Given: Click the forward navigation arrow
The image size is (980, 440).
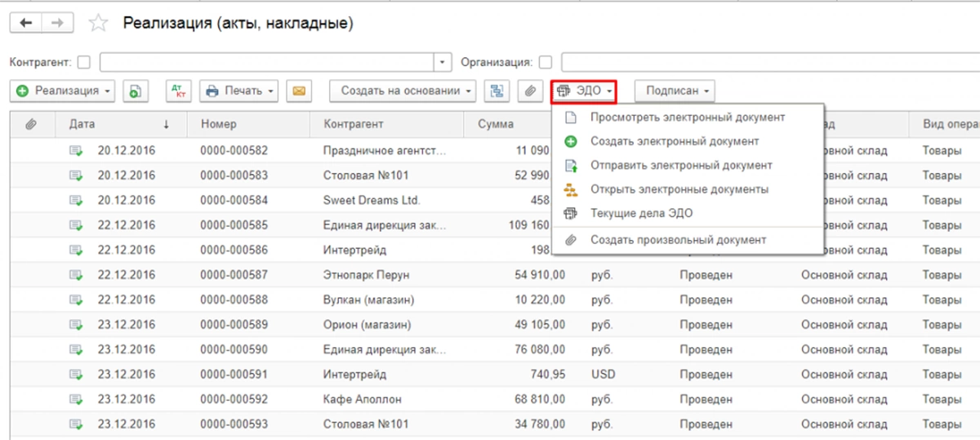Looking at the screenshot, I should click(57, 24).
